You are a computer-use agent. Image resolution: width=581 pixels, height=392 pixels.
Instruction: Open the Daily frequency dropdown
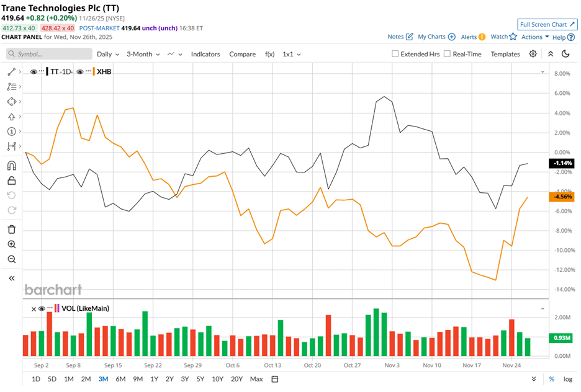(x=108, y=54)
